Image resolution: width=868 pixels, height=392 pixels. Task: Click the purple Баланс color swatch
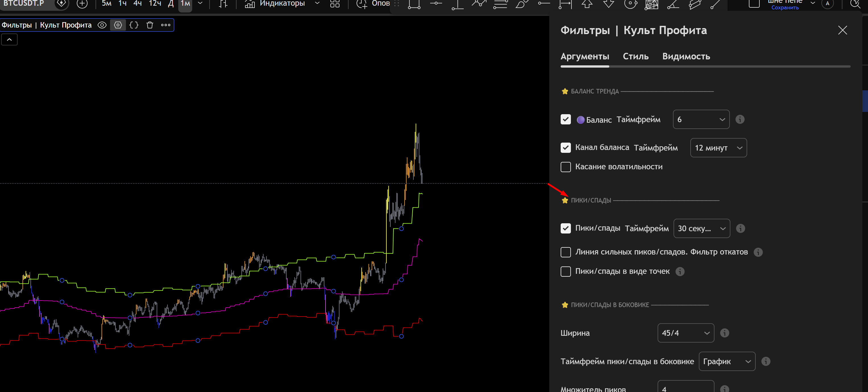pyautogui.click(x=580, y=120)
